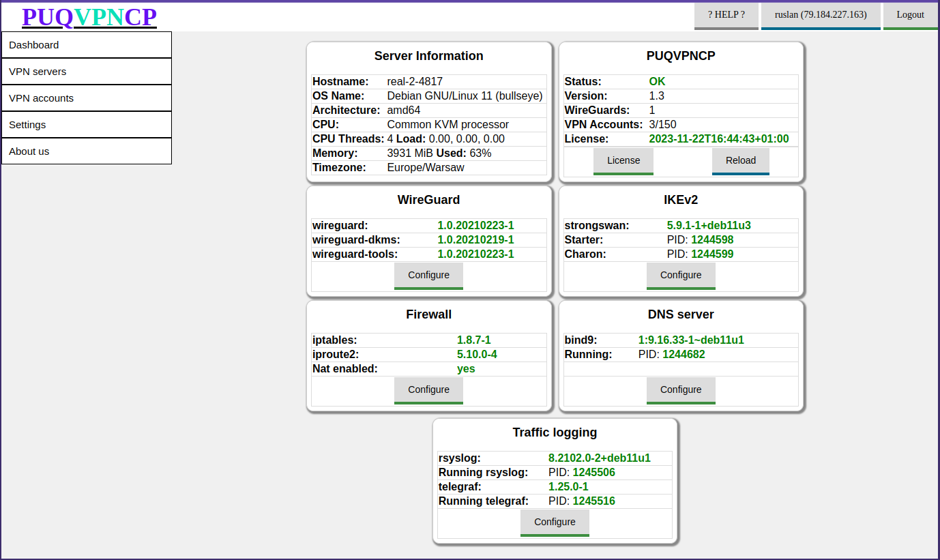This screenshot has height=560, width=940.
Task: Click the version value 1.3
Action: point(656,96)
